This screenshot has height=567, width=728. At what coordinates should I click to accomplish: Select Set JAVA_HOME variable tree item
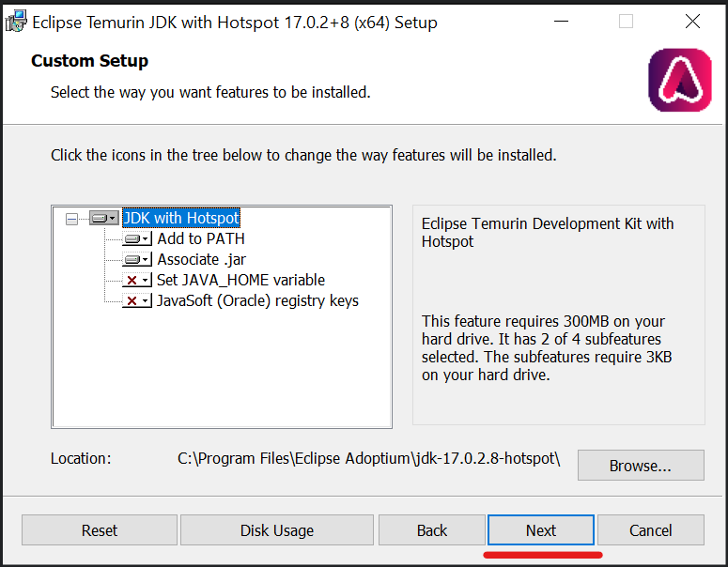(x=240, y=281)
